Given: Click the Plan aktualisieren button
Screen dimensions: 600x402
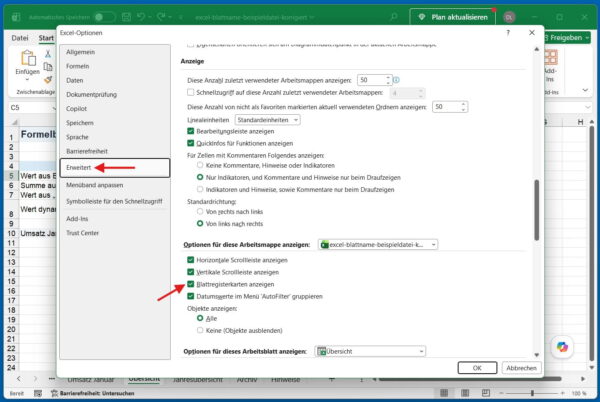Looking at the screenshot, I should (x=453, y=17).
